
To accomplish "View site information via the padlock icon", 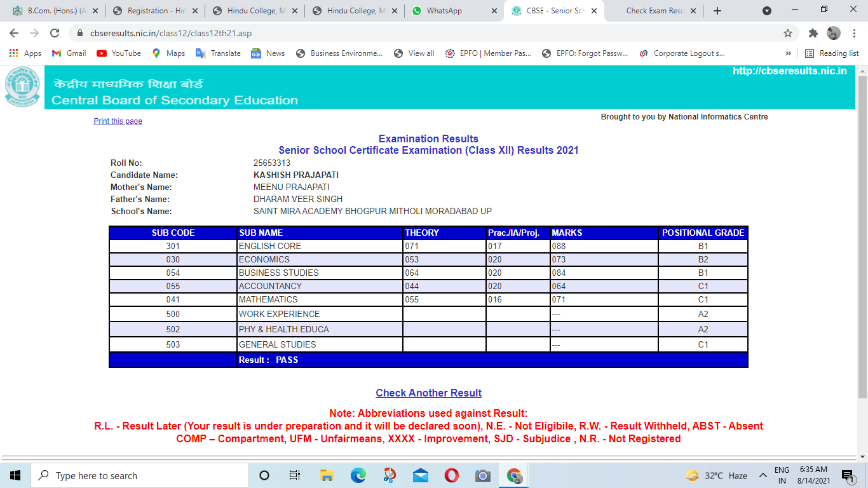I will (80, 33).
